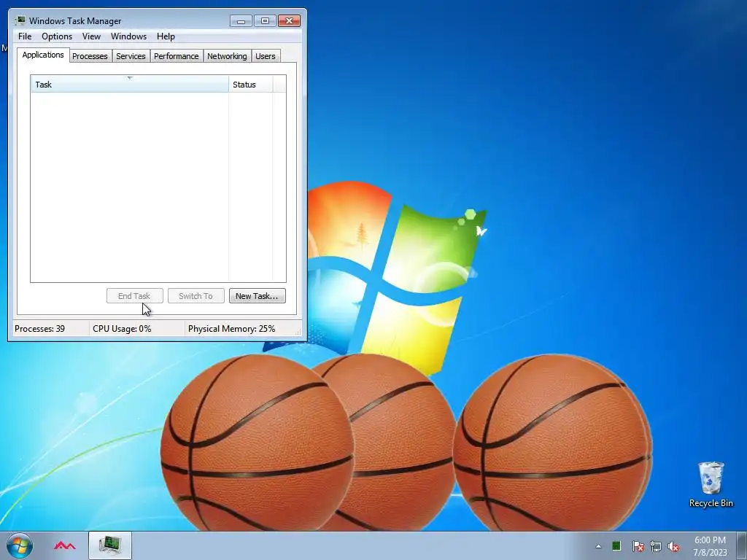Click the red zigzag taskbar icon
Screen dimensions: 747x560
(x=65, y=545)
